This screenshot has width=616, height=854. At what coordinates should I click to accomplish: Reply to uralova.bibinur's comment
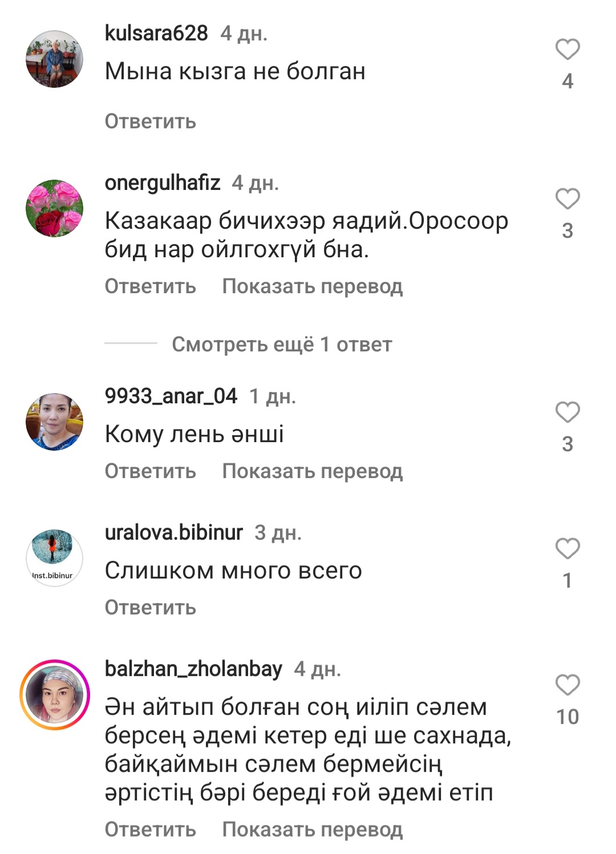(151, 608)
